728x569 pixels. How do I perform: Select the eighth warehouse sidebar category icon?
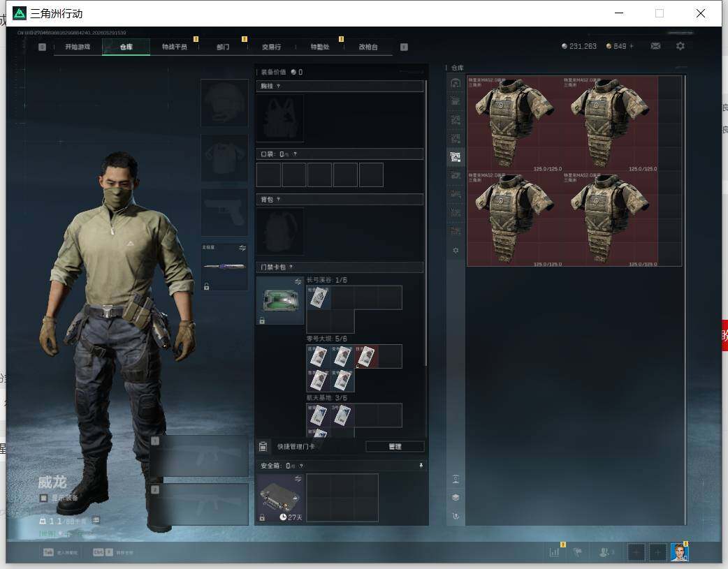pyautogui.click(x=456, y=212)
